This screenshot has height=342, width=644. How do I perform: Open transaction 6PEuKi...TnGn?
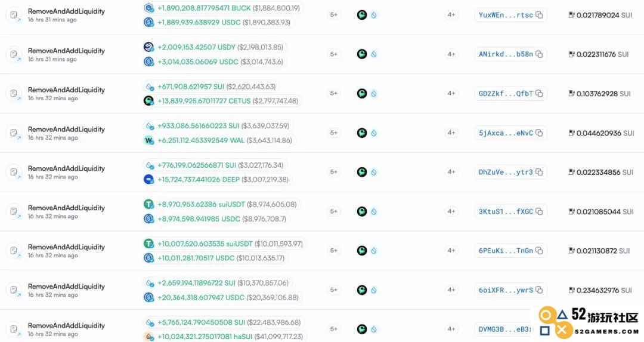click(506, 251)
